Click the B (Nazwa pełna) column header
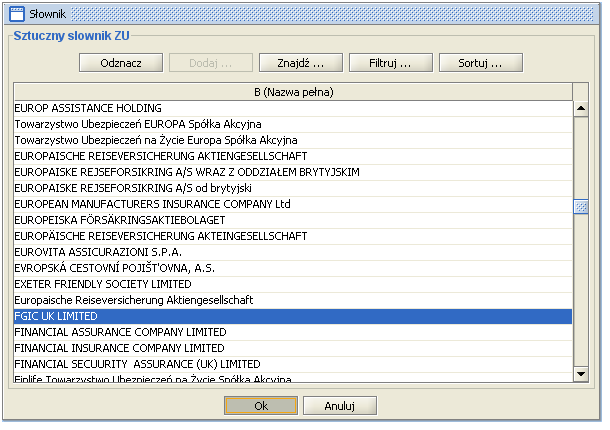The height and width of the screenshot is (430, 610). pos(293,92)
